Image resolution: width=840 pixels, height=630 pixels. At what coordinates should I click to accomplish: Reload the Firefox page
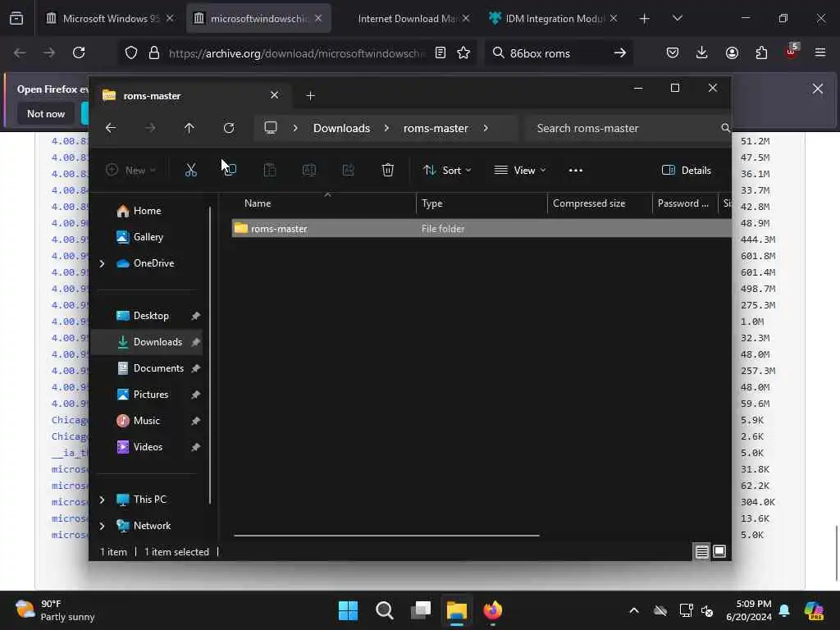(x=79, y=52)
